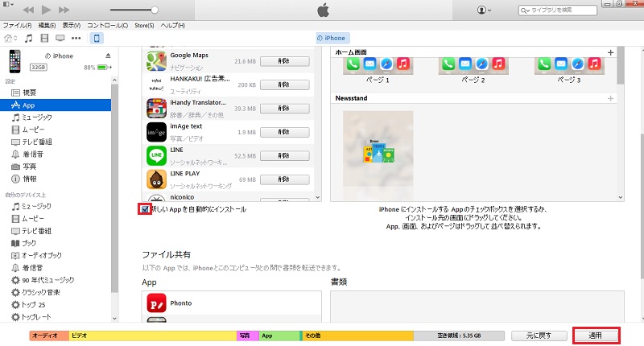Click the rewind playback button

point(28,10)
